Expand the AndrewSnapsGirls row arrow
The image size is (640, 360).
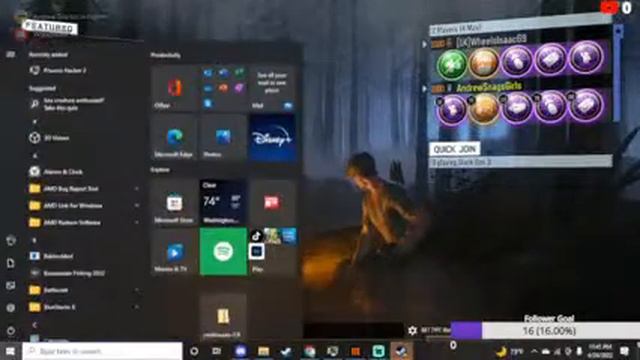pos(424,89)
